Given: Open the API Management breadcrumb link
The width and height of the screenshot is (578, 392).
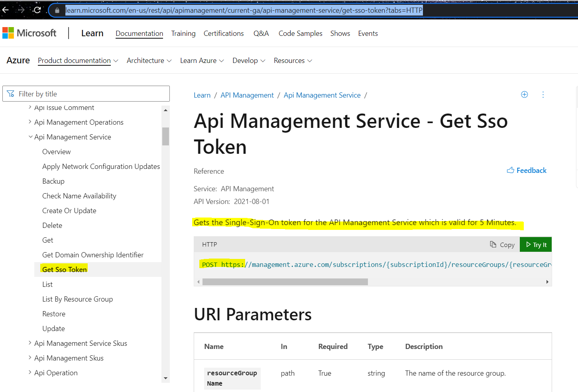Looking at the screenshot, I should (x=247, y=95).
